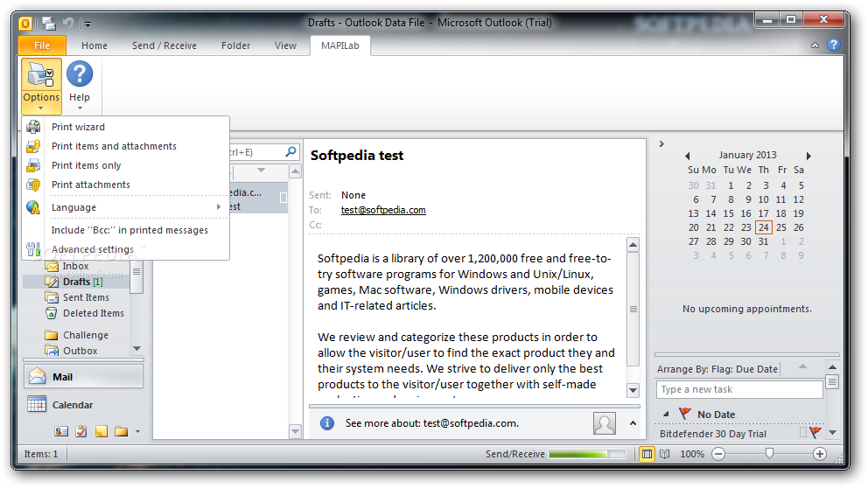The image size is (868, 488).
Task: Open Folder List from navigation icons
Action: click(122, 431)
